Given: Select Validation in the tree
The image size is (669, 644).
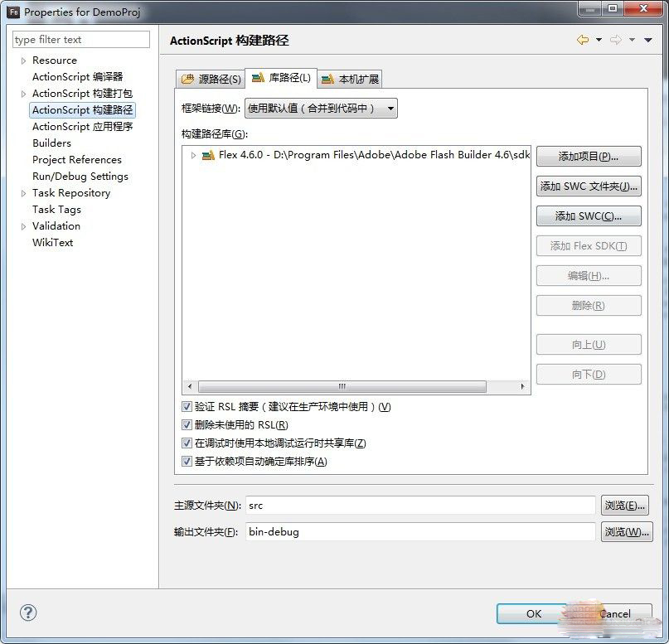Looking at the screenshot, I should [x=56, y=226].
